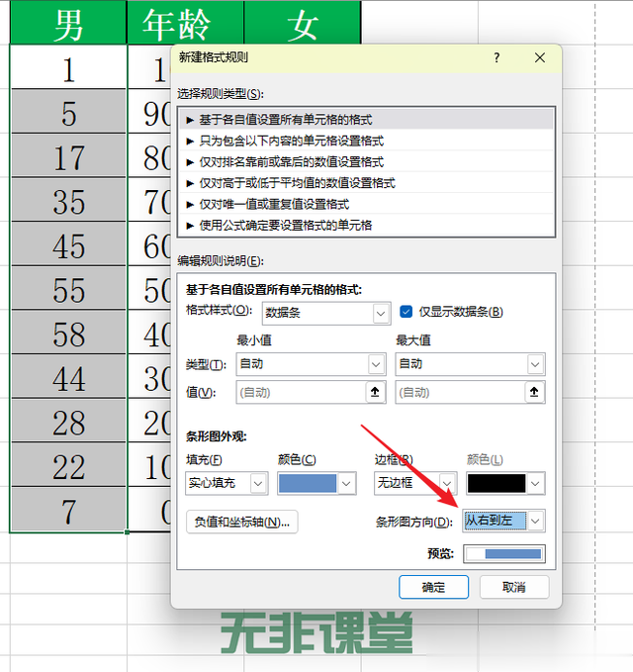Open the blue fill color picker
The image size is (633, 672).
(316, 483)
